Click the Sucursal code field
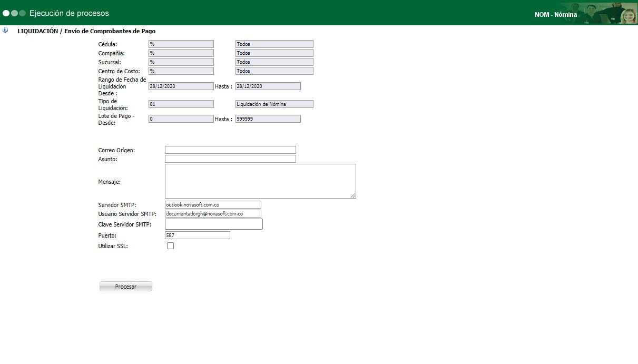Viewport: 638px width, 364px height. 181,62
